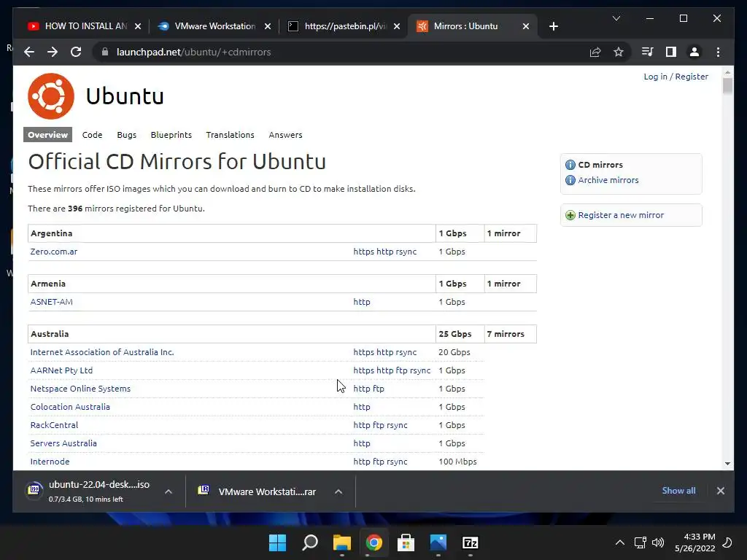Open the Netspace Online Systems mirror link
The width and height of the screenshot is (747, 560).
80,389
